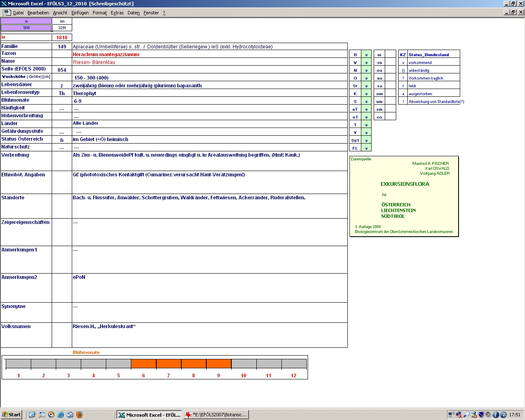This screenshot has width=525, height=420.
Task: Select the Blühmonate value '6-9'
Action: coord(78,101)
